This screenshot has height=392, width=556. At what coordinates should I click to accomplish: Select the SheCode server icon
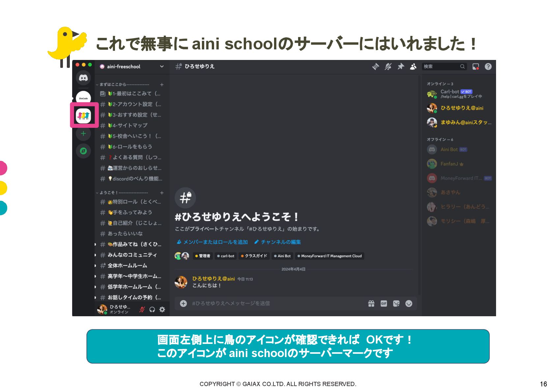(x=83, y=98)
